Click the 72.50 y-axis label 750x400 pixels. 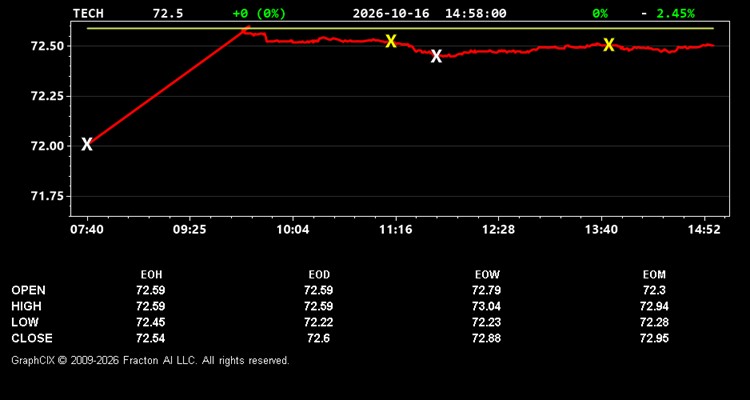click(47, 46)
